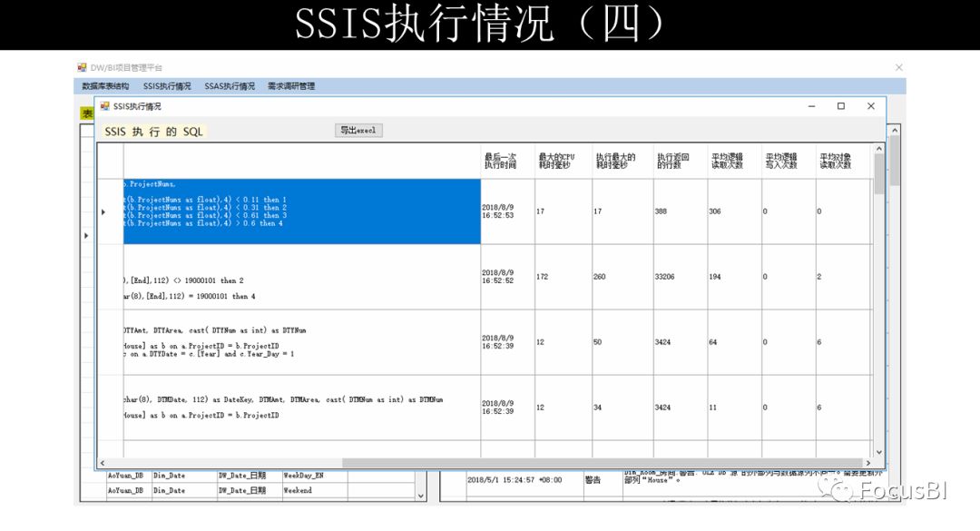This screenshot has width=980, height=531.
Task: Click the logical reads cell 194
Action: coord(734,277)
